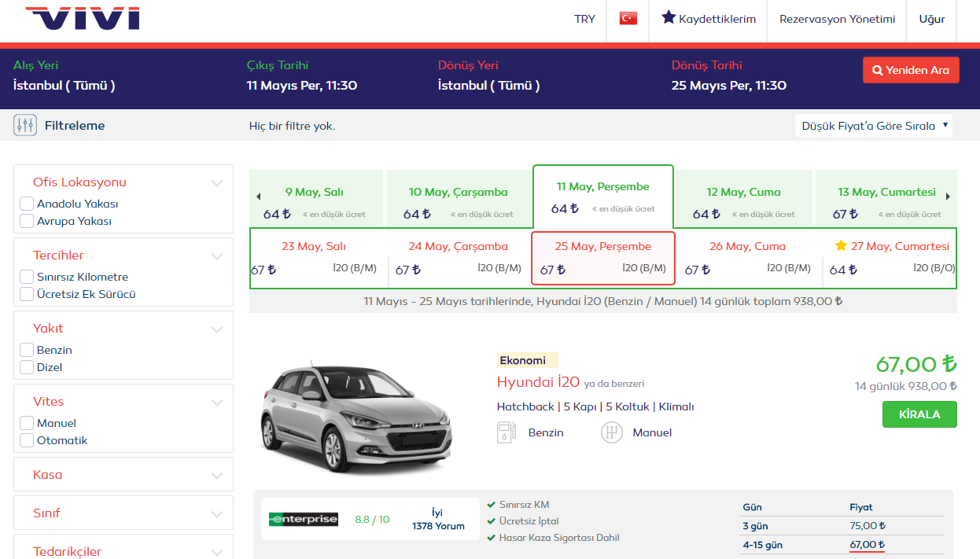The width and height of the screenshot is (980, 559).
Task: Select the Manuel transmission checkbox
Action: 27,423
